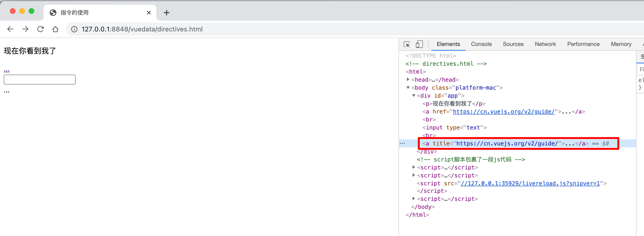The image size is (644, 236).
Task: Select the opening html tag line
Action: (415, 72)
